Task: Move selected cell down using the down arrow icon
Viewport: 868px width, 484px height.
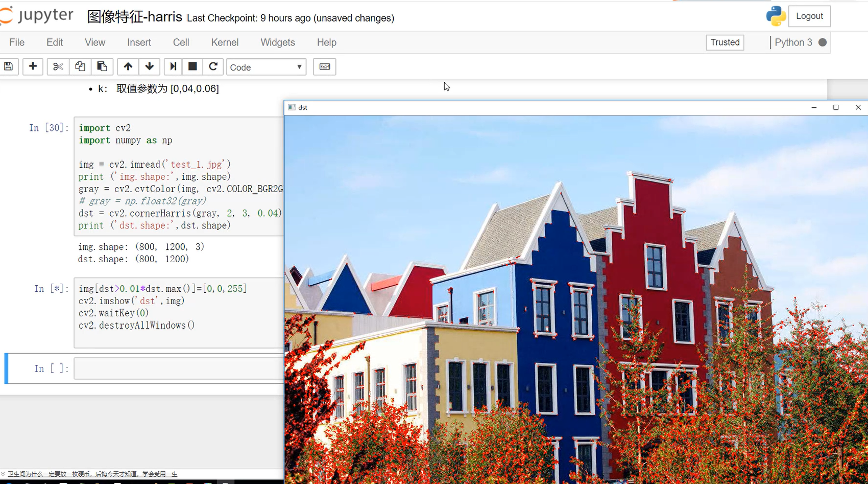Action: 150,67
